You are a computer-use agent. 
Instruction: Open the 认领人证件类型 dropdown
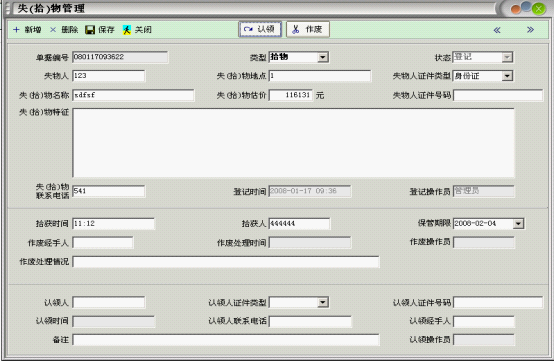tap(323, 302)
